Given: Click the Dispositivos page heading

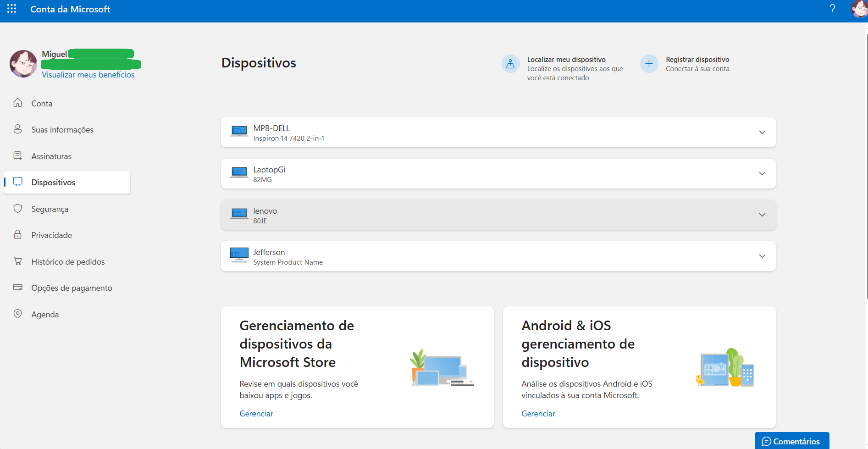Looking at the screenshot, I should coord(259,63).
